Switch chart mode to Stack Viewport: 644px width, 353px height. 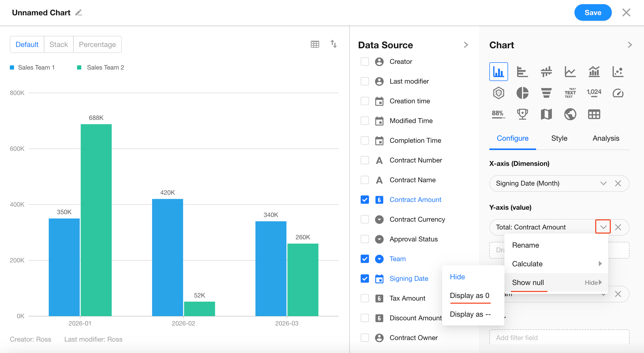tap(59, 45)
